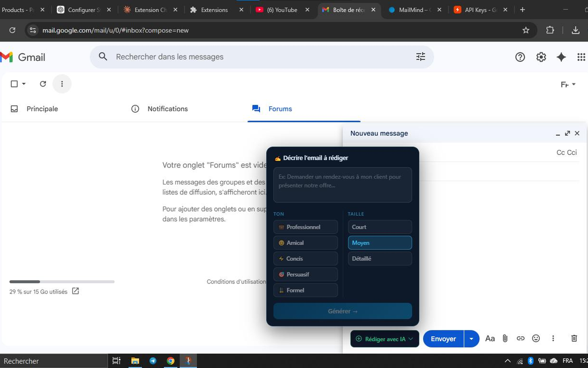Image resolution: width=588 pixels, height=368 pixels.
Task: Click the email description text area
Action: [x=343, y=185]
